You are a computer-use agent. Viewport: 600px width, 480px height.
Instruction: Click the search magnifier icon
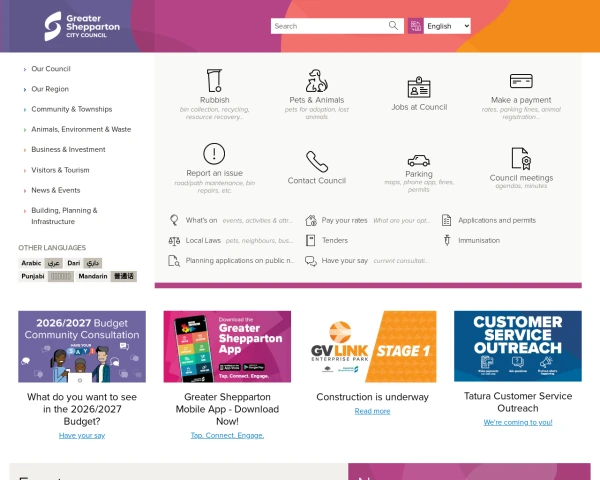tap(393, 26)
